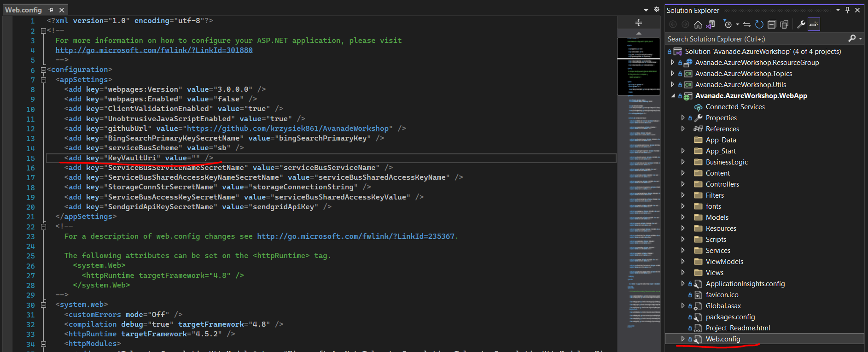Viewport: 868px width, 352px height.
Task: Select the fonts folder
Action: click(713, 206)
